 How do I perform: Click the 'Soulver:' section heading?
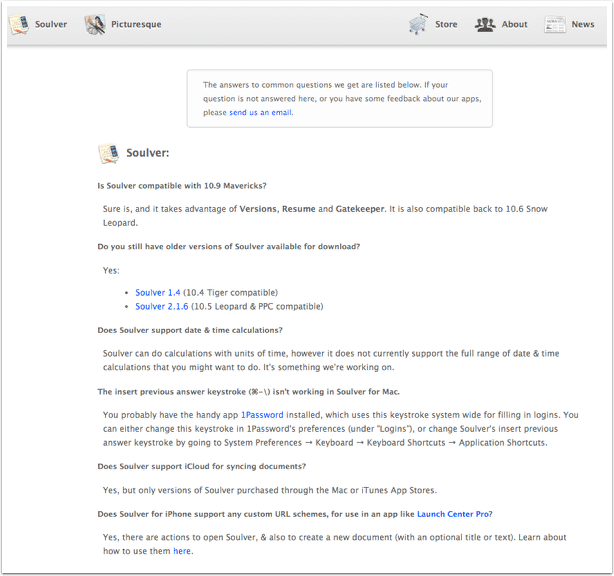point(148,153)
